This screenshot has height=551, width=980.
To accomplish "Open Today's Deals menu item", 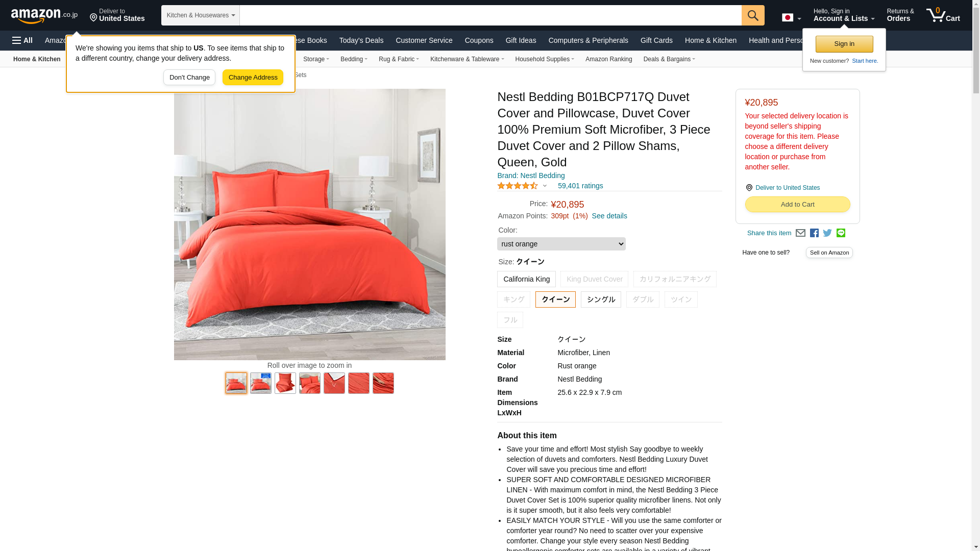I will click(361, 40).
